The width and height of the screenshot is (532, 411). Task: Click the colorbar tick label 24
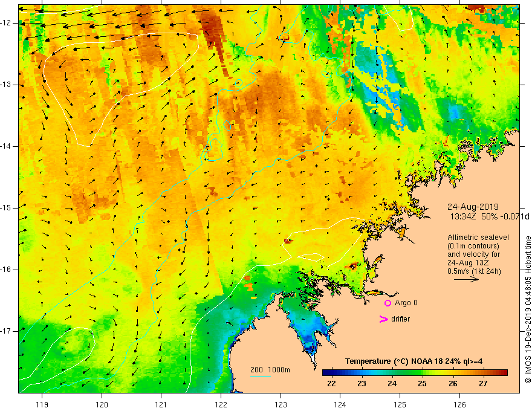(392, 384)
